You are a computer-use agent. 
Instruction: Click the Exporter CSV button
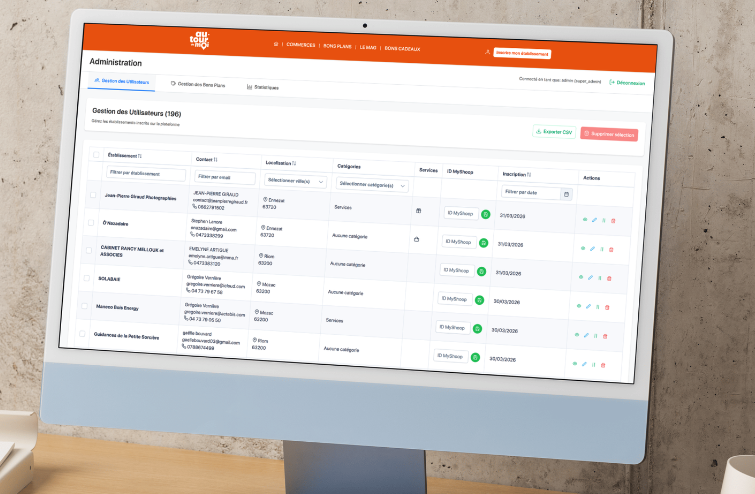(x=553, y=131)
